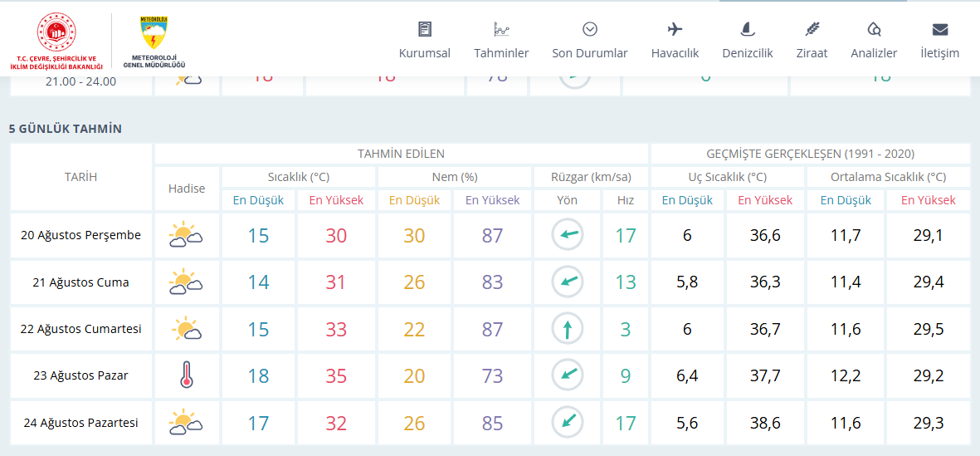Click the İletişim menu label
Image resolution: width=980 pixels, height=456 pixels.
[940, 53]
